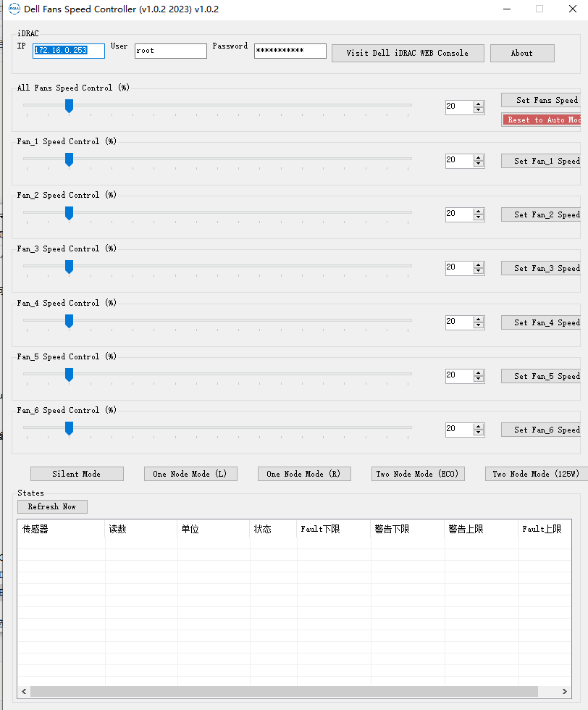Viewport: 588px width, 710px height.
Task: Click the 读数 column header
Action: click(x=140, y=529)
